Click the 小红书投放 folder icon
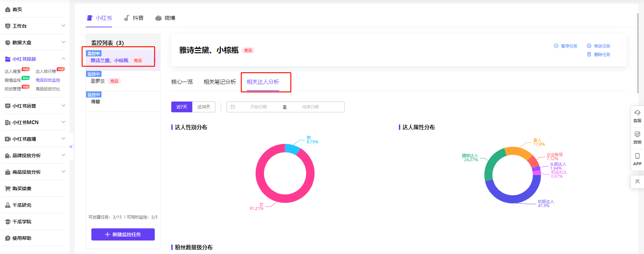 coord(8,59)
